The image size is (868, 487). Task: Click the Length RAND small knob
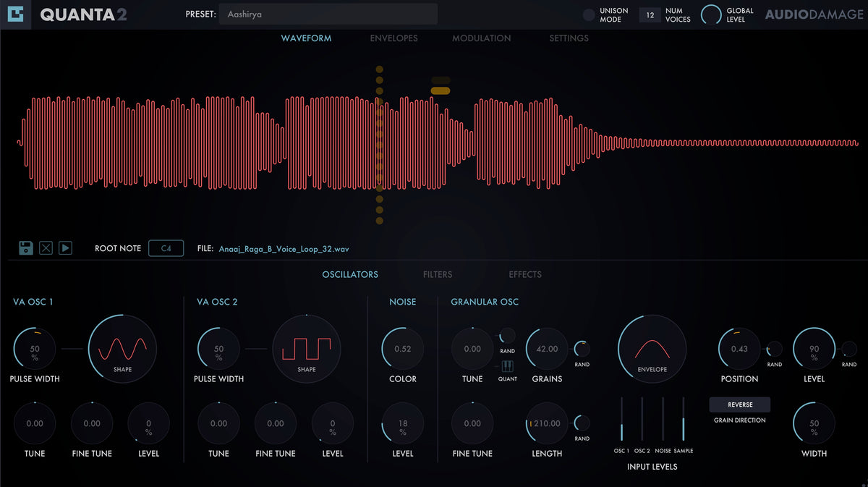(582, 423)
